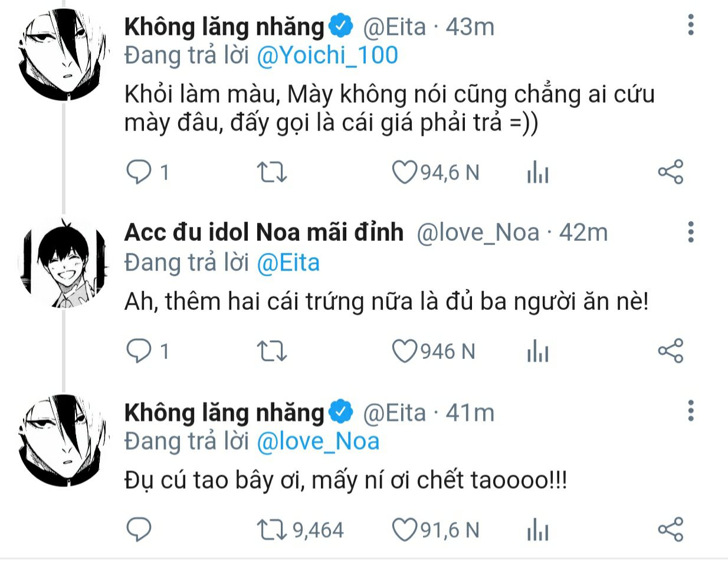Screen dimensions: 728x565
Task: Like the tweet with 946 N likes
Action: (x=405, y=351)
